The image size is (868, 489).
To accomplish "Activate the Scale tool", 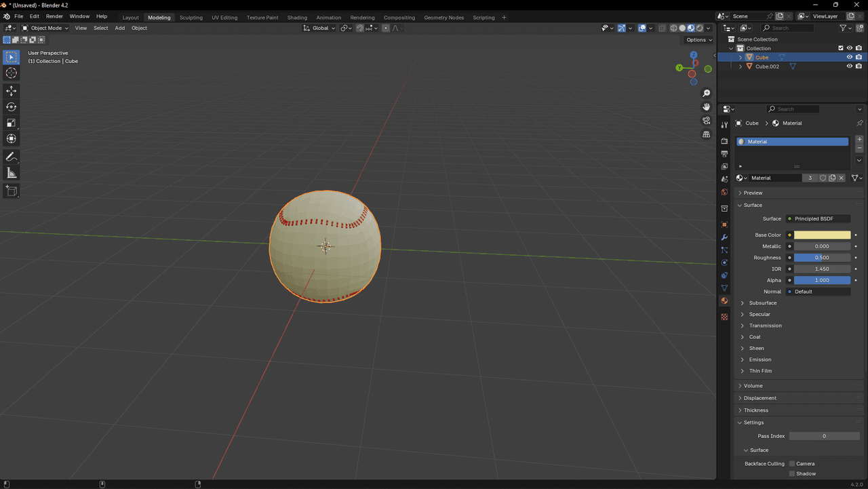I will tap(12, 123).
